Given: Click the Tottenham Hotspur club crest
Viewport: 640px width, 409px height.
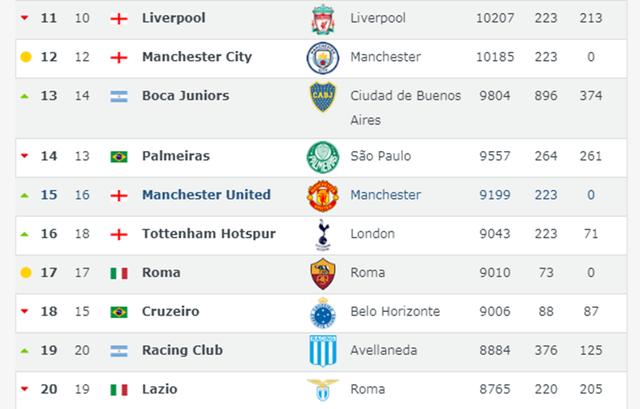Looking at the screenshot, I should pos(322,234).
